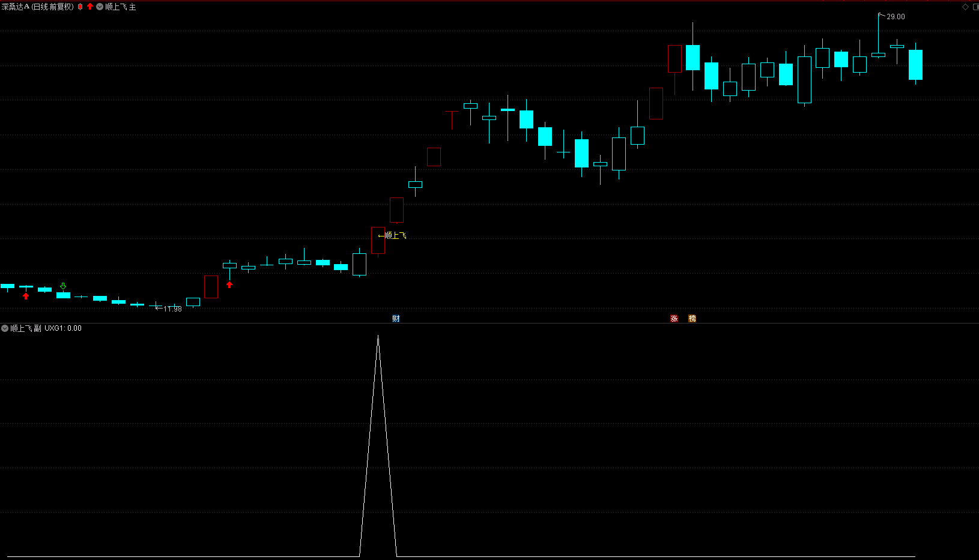Viewport: 979px width, 560px height.
Task: Click the last cyan candle on the right
Action: pyautogui.click(x=915, y=64)
